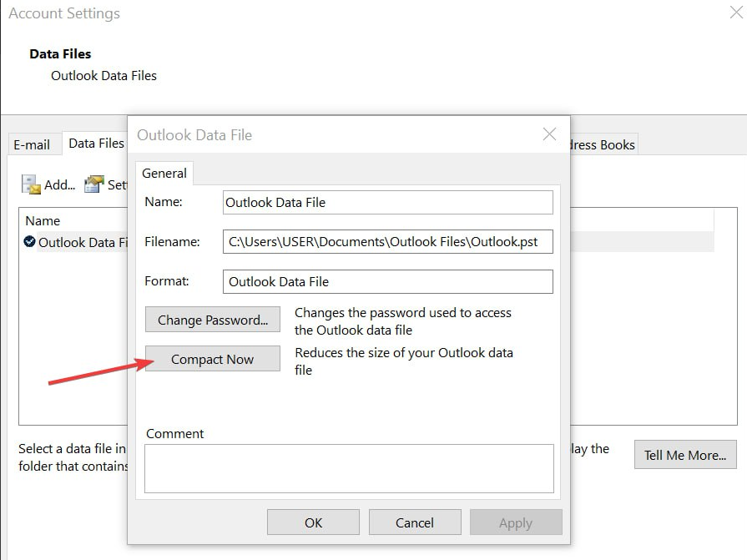Click inside the Comment text box
The height and width of the screenshot is (560, 747).
[x=349, y=468]
